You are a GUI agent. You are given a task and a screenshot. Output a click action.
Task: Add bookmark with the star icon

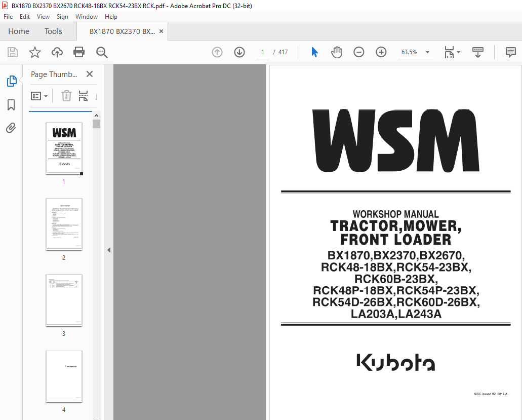(x=34, y=52)
